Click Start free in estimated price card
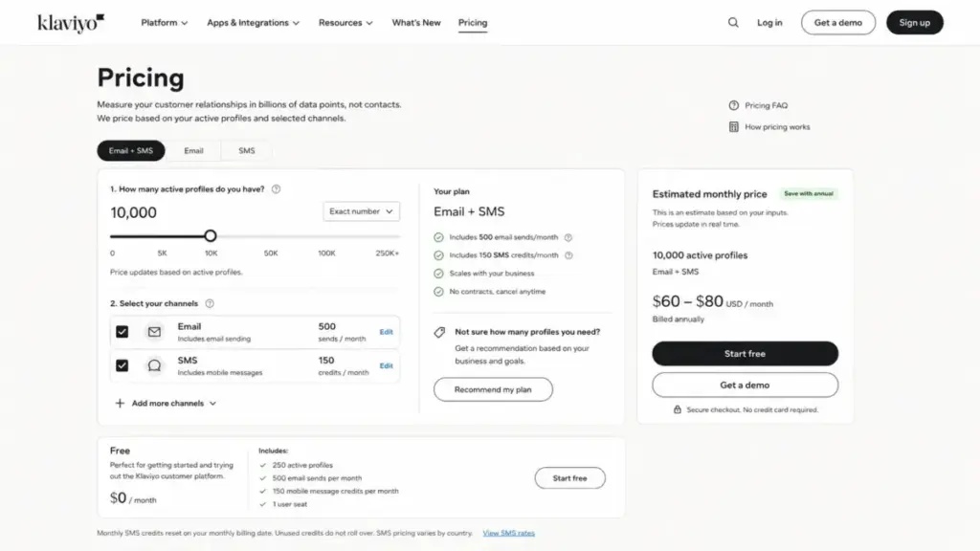 pos(745,354)
